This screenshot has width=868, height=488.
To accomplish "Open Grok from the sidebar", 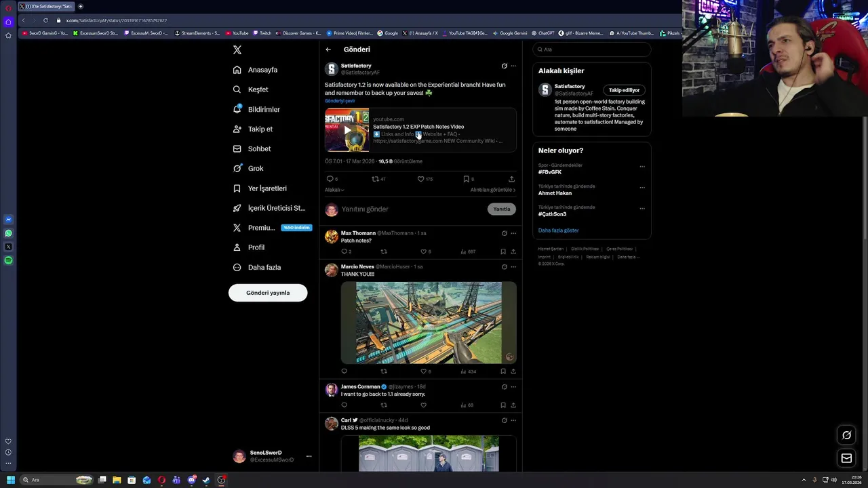I will point(248,168).
